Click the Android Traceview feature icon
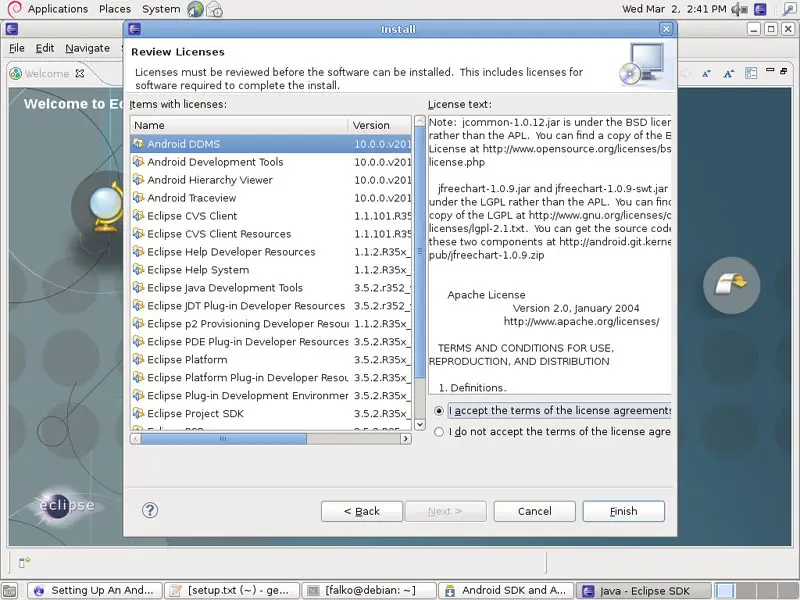 [x=138, y=197]
